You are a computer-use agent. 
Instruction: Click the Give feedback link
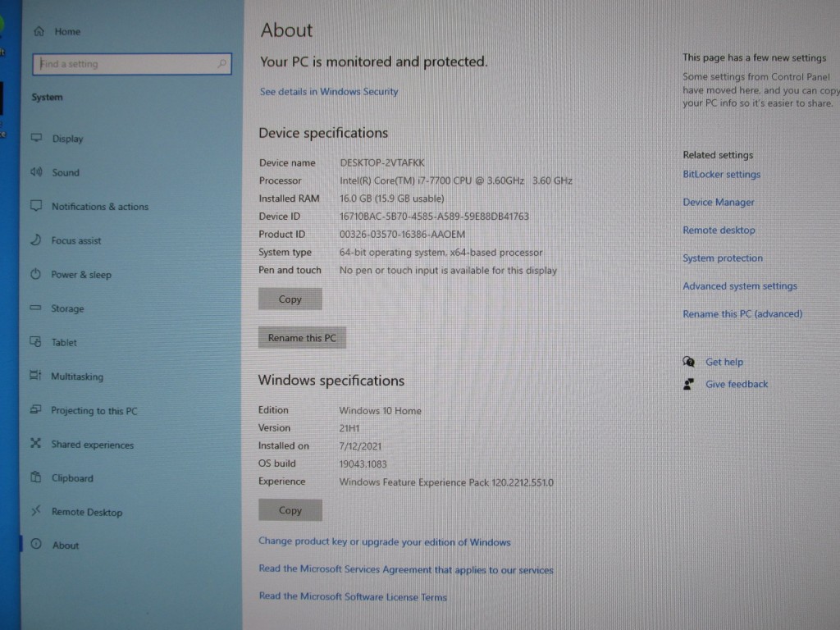737,384
